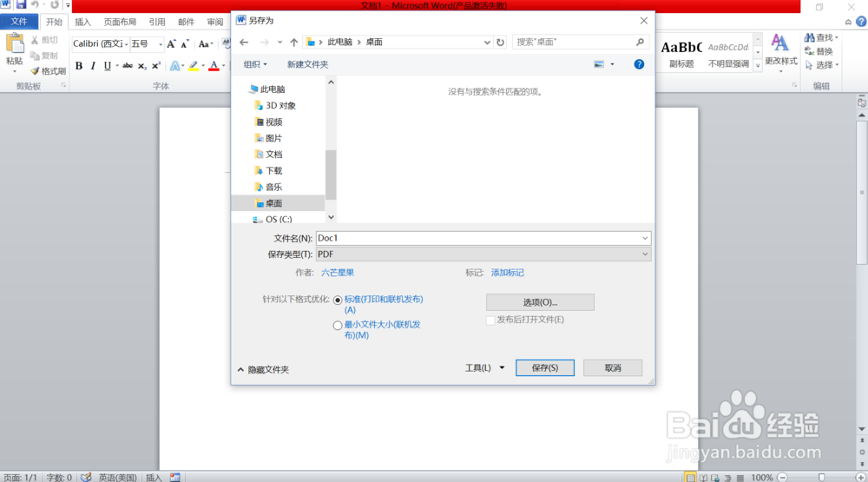
Task: Expand the address path dropdown
Action: point(487,42)
